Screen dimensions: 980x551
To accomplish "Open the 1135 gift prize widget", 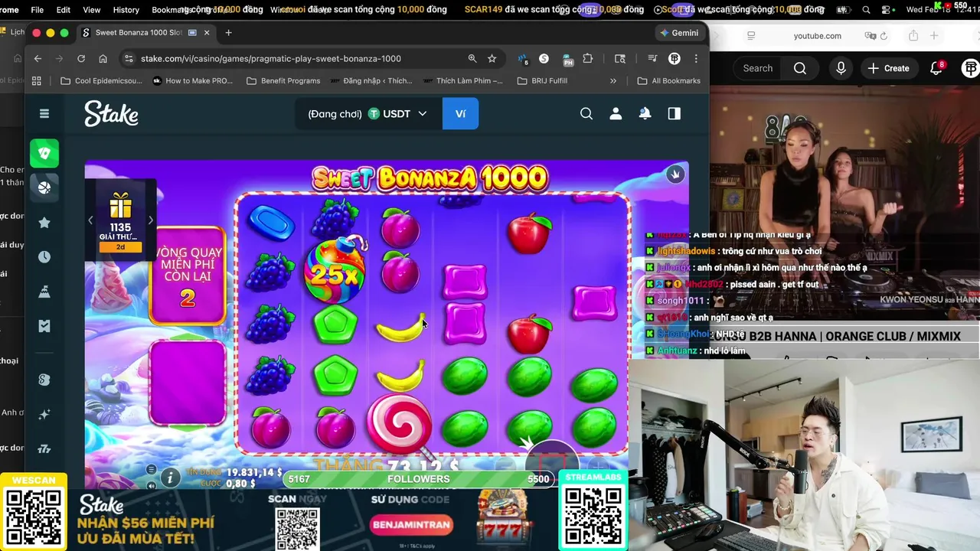I will 120,220.
